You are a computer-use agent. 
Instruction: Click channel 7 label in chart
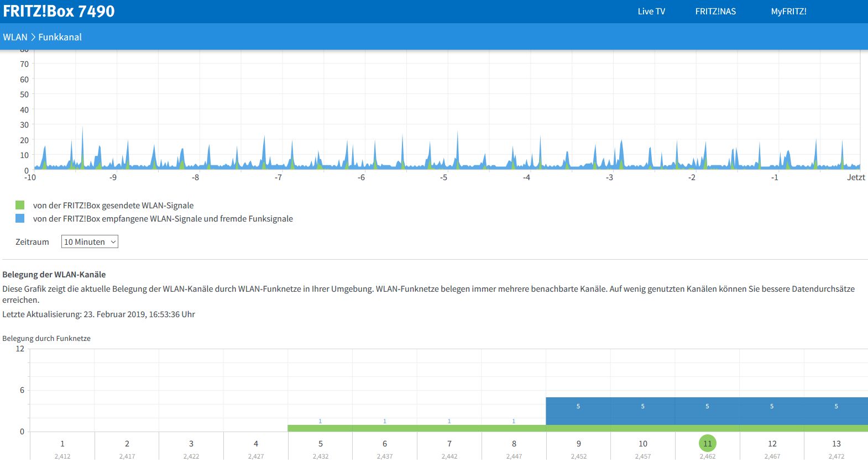[449, 444]
